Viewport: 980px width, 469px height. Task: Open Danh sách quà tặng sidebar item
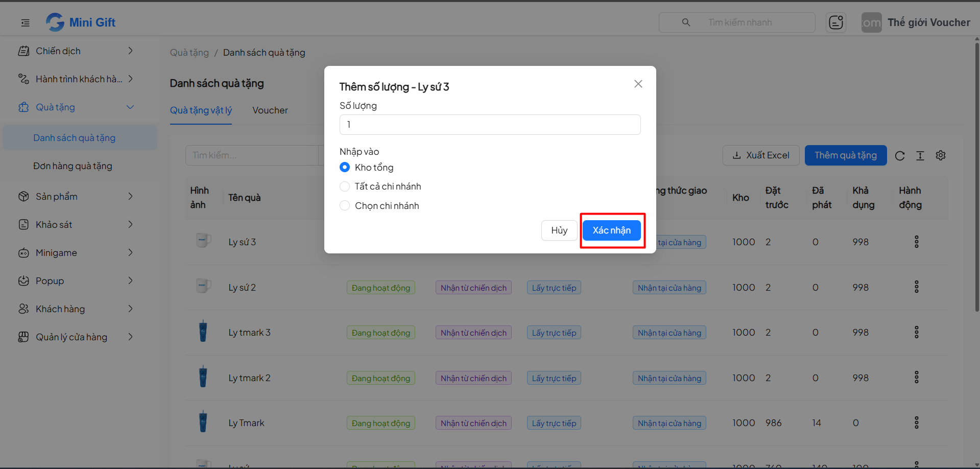[x=80, y=137]
